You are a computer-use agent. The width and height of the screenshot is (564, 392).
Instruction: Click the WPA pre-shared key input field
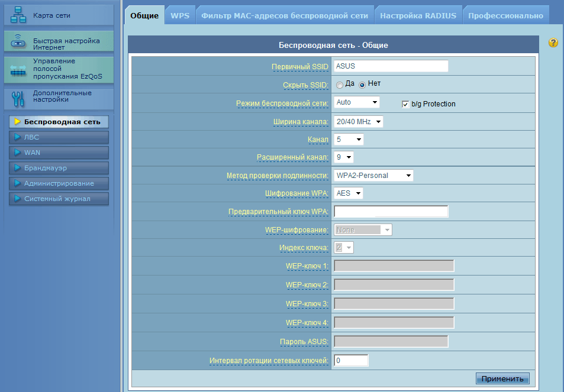click(x=391, y=212)
